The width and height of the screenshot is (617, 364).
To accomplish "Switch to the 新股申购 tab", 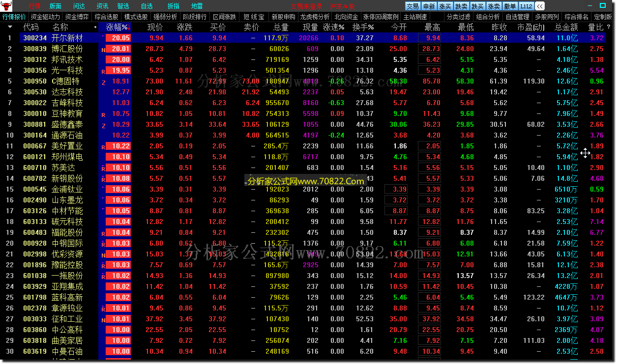I will click(x=284, y=17).
